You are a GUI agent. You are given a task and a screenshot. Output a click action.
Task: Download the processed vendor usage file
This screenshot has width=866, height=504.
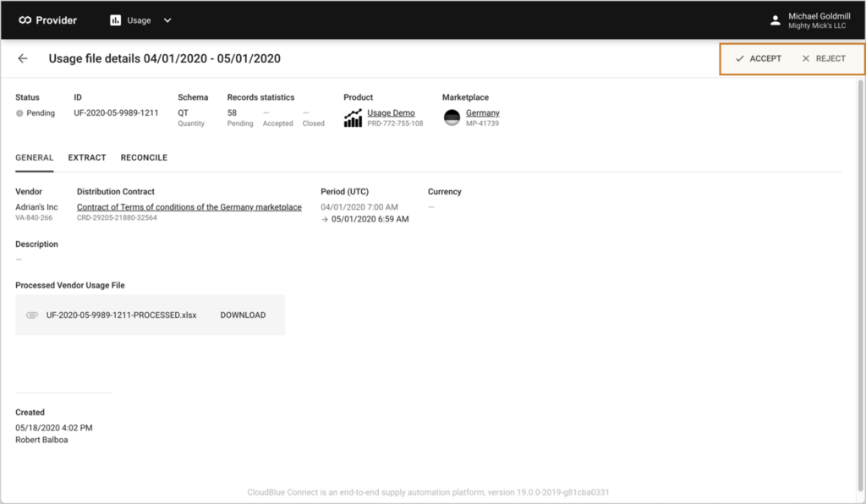[243, 315]
